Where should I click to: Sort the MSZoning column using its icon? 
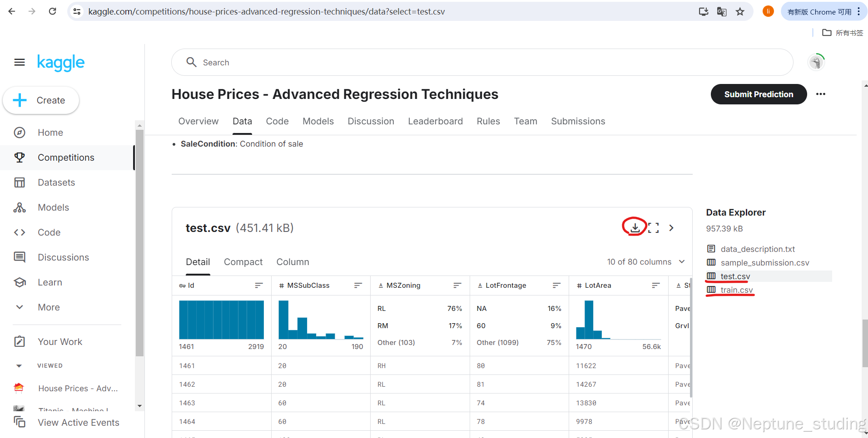pyautogui.click(x=457, y=285)
